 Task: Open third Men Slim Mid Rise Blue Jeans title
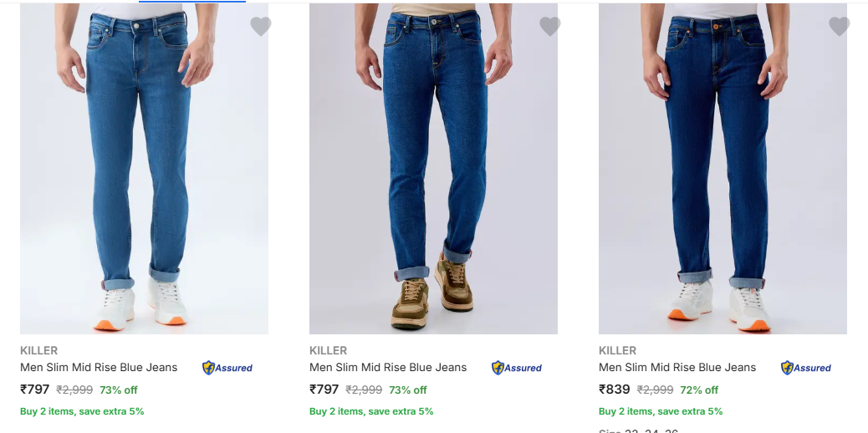pyautogui.click(x=677, y=367)
